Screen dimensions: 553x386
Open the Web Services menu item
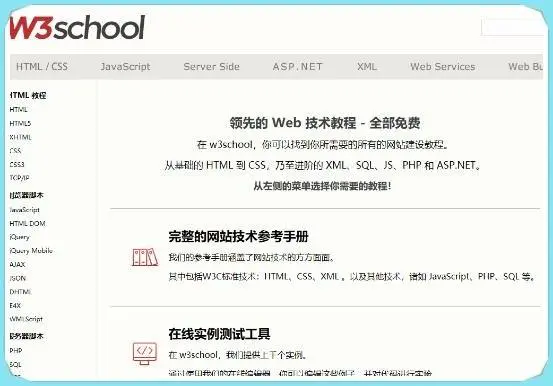coord(443,66)
